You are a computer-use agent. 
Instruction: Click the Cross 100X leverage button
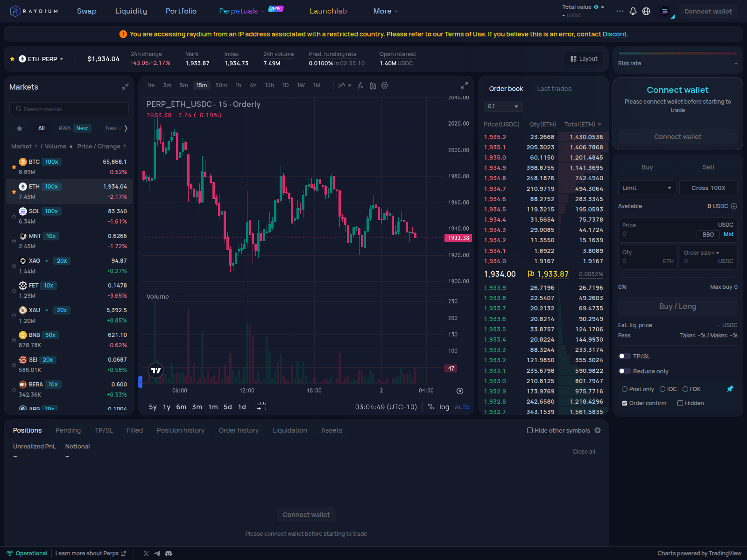tap(708, 188)
